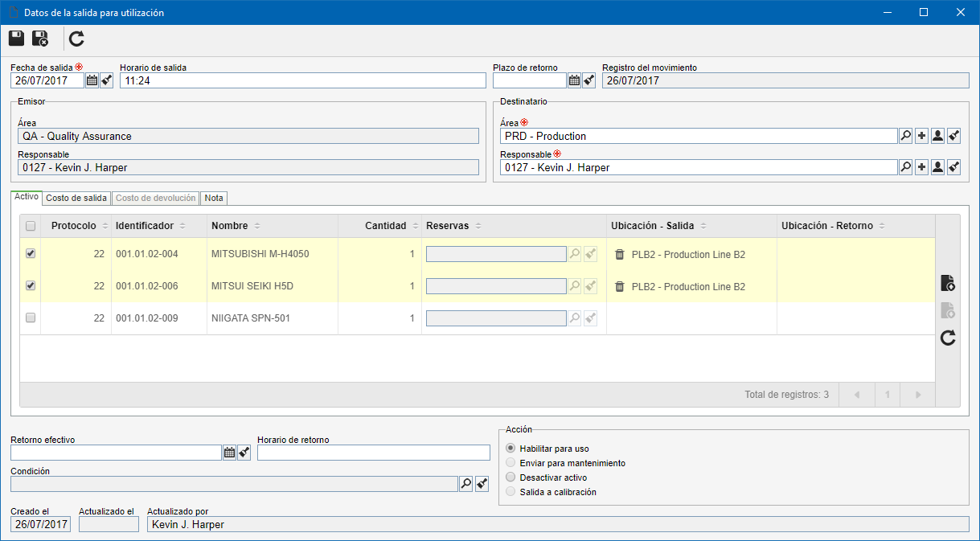This screenshot has height=541, width=980.
Task: Add new Destinatario Responsable with plus icon
Action: click(921, 167)
